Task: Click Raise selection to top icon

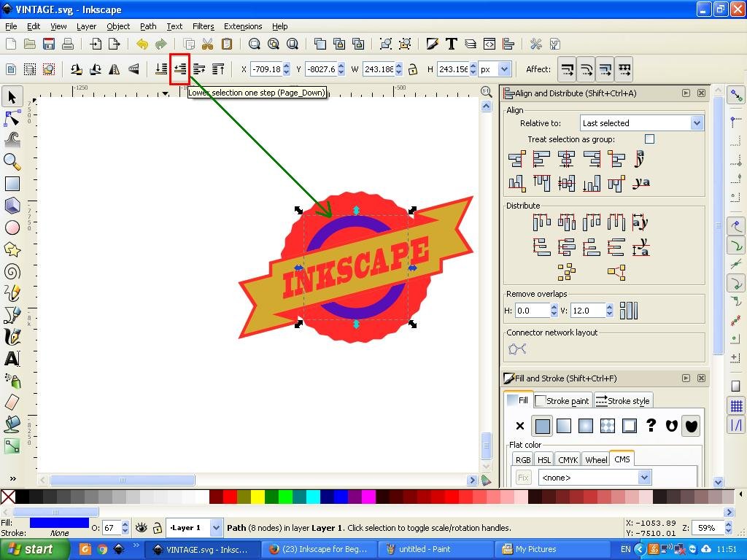Action: pos(218,69)
